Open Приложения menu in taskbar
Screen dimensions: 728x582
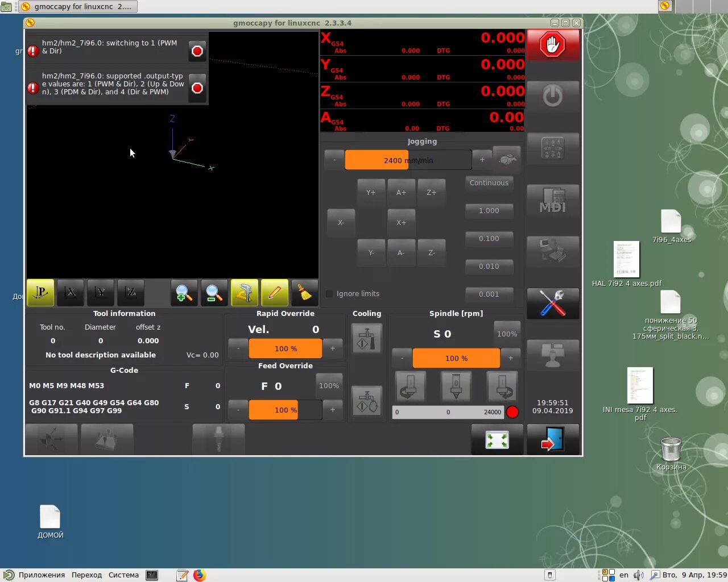pyautogui.click(x=42, y=575)
